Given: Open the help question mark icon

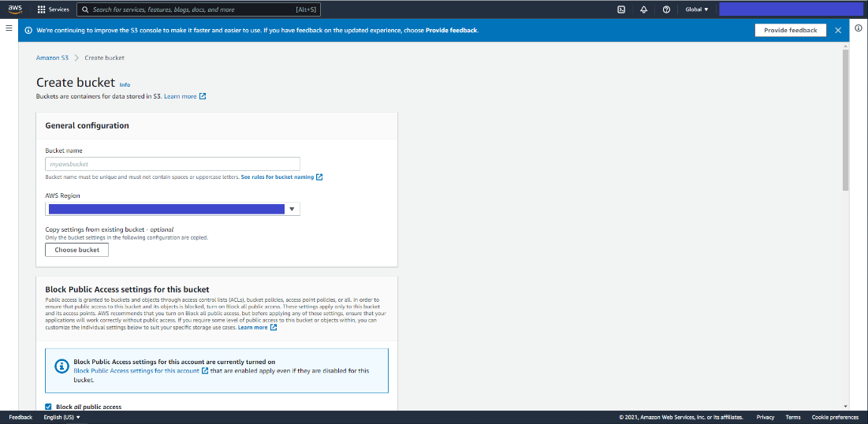Looking at the screenshot, I should [x=666, y=9].
